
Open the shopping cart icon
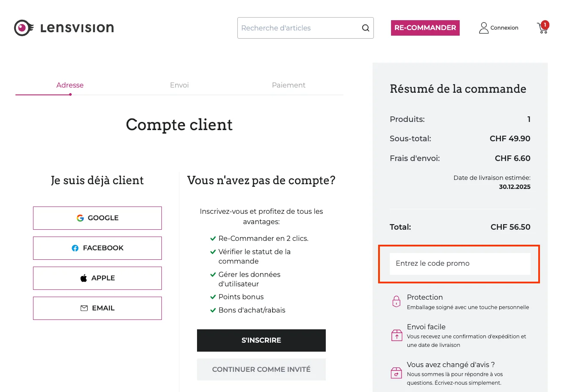point(542,29)
